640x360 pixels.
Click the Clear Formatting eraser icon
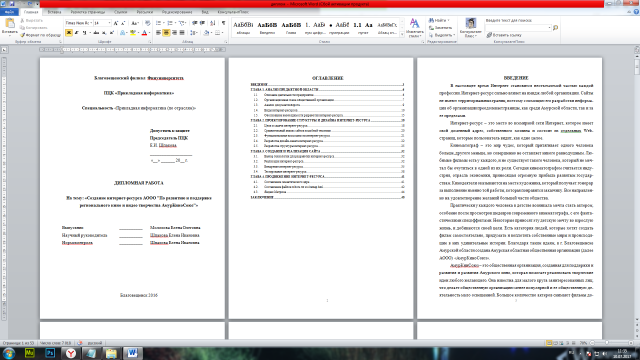[148, 23]
